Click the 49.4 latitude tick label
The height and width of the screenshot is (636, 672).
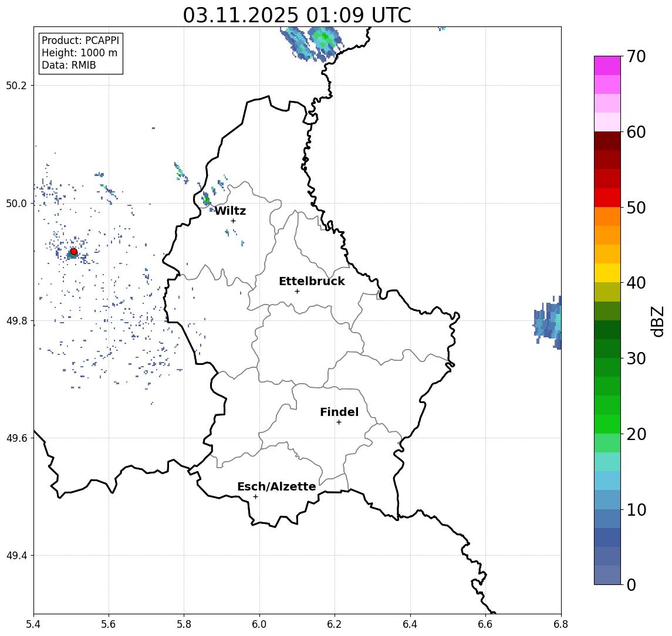[16, 556]
